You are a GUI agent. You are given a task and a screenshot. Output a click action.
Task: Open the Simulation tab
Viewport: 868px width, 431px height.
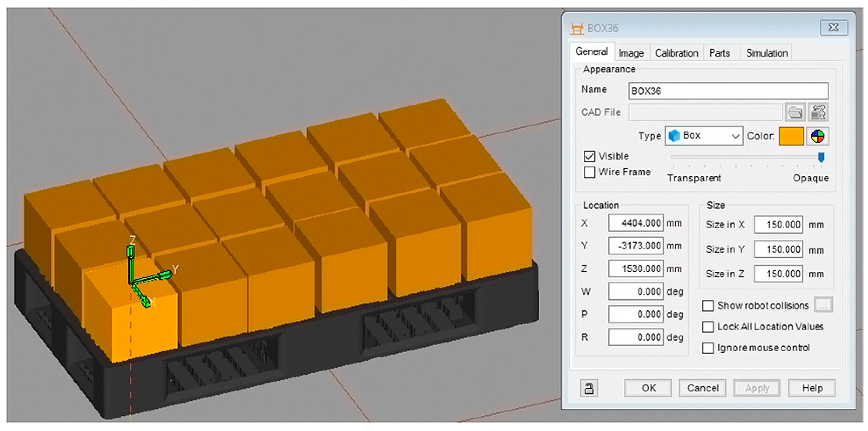[767, 53]
